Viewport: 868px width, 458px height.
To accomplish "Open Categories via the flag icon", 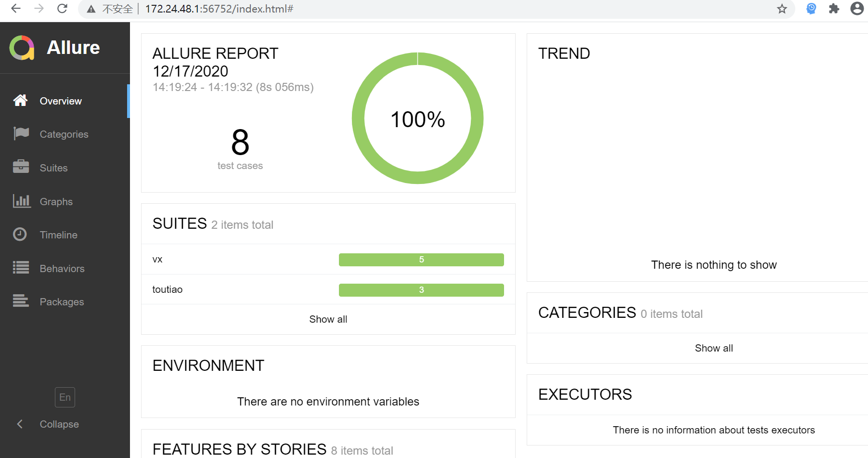I will (21, 133).
